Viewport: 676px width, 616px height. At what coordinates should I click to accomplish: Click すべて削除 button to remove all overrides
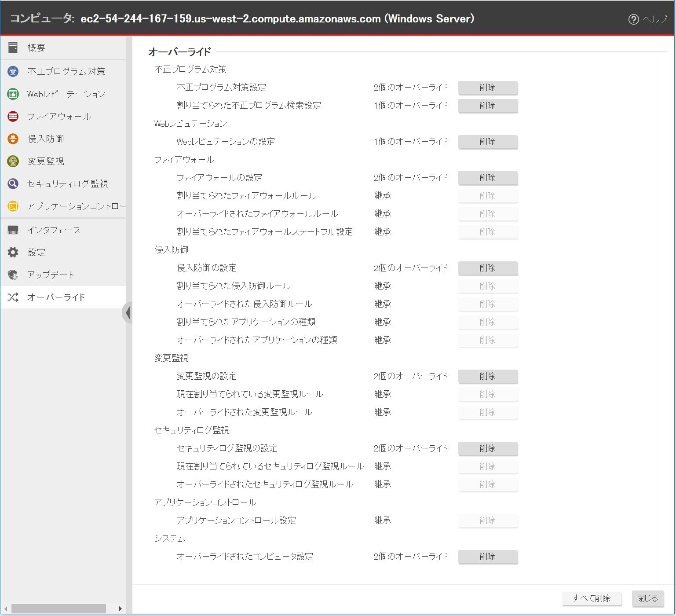pos(591,598)
